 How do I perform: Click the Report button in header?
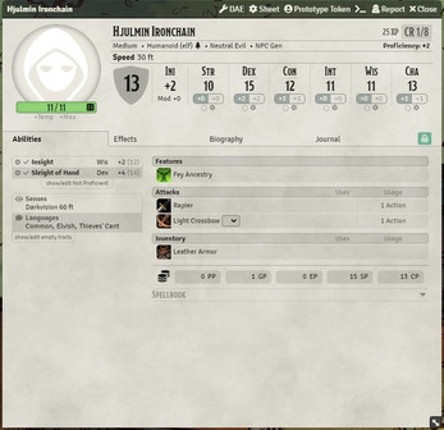388,9
